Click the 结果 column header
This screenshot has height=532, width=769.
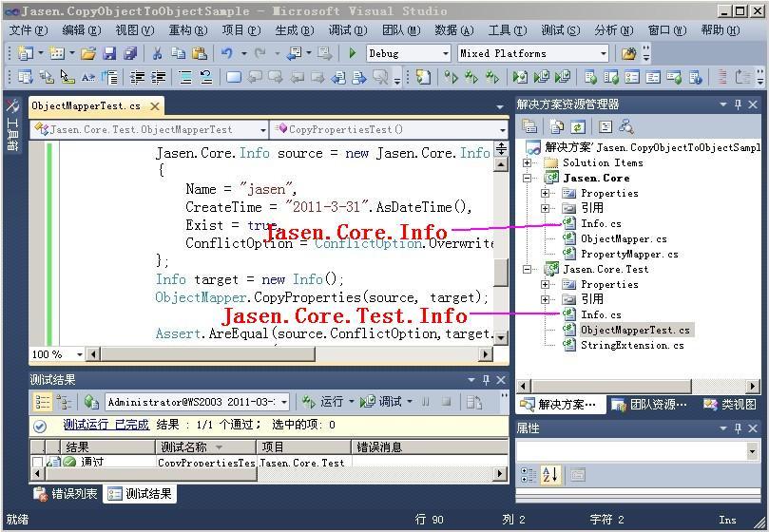[107, 446]
